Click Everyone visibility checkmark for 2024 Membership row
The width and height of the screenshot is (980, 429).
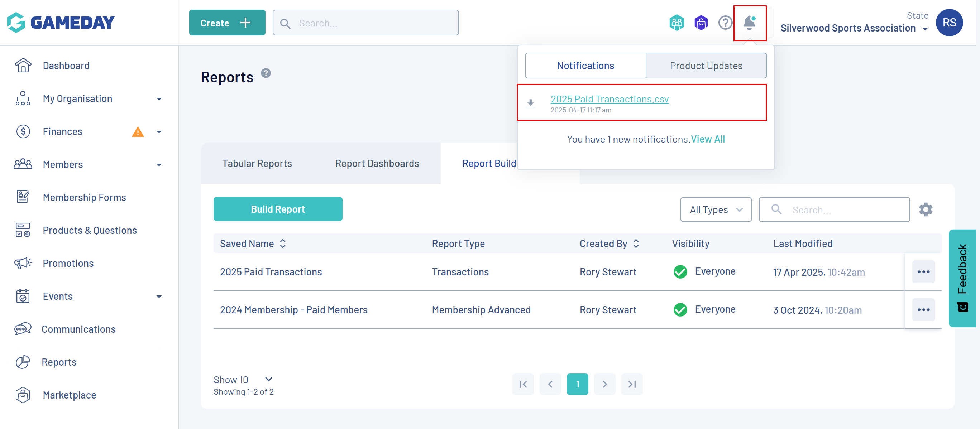pyautogui.click(x=680, y=310)
